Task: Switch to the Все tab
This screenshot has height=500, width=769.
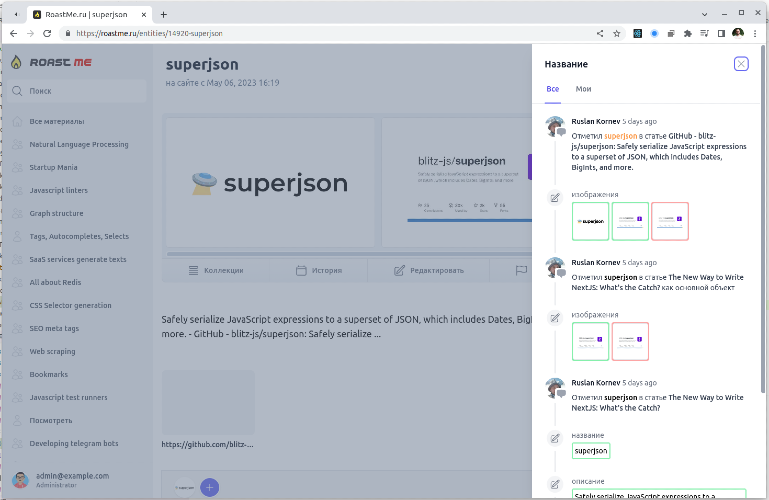Action: [x=553, y=89]
